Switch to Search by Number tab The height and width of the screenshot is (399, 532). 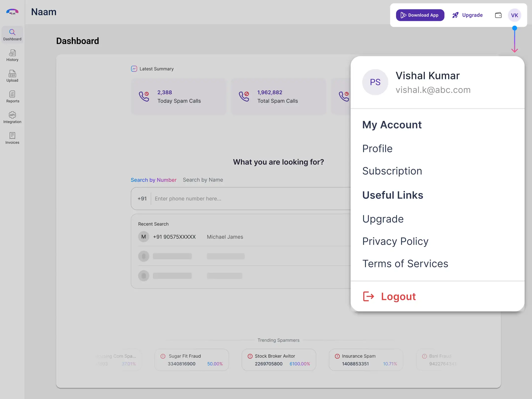point(153,180)
